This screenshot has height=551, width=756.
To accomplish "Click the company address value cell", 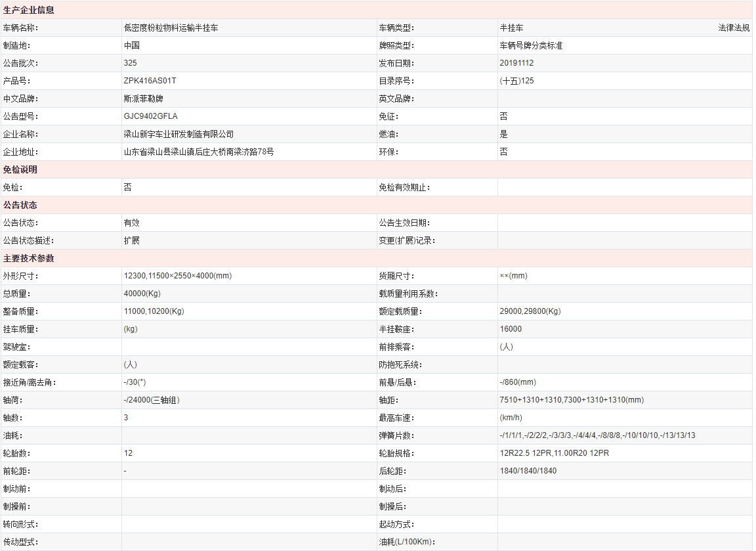I will (199, 152).
